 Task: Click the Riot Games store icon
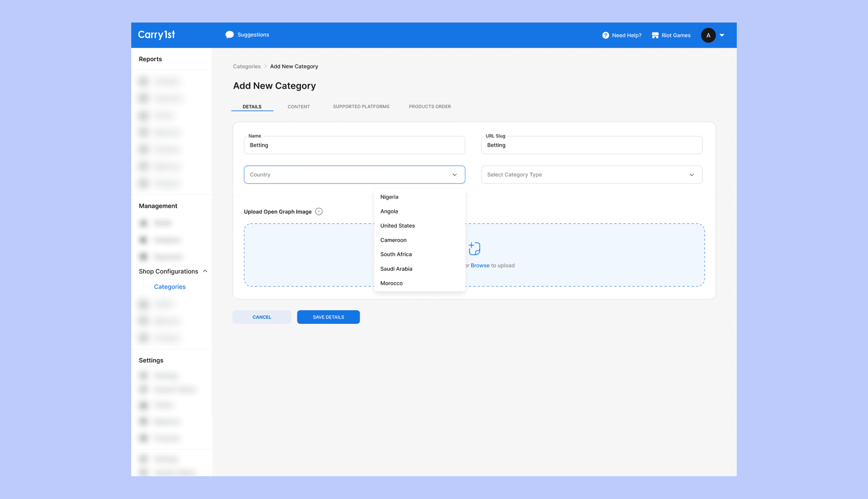point(655,35)
